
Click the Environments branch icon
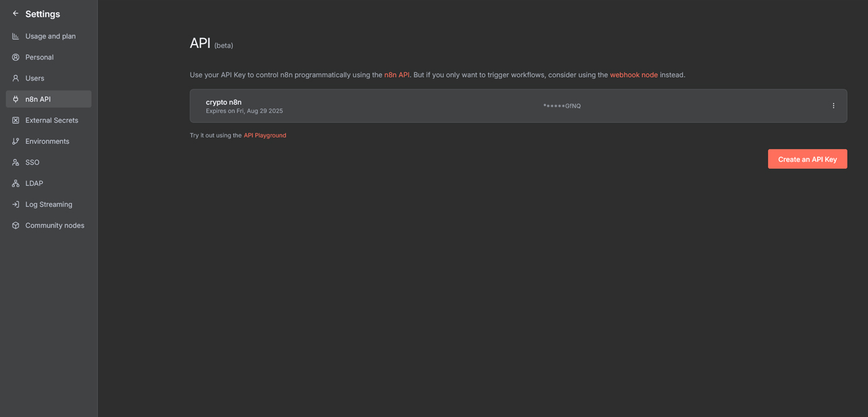pyautogui.click(x=15, y=142)
